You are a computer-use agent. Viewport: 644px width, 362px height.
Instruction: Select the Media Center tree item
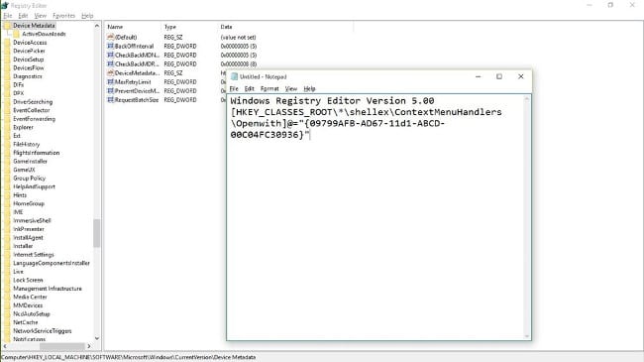point(30,297)
